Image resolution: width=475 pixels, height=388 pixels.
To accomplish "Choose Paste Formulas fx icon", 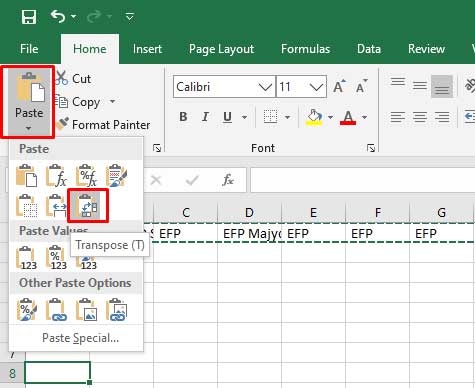I will (56, 175).
